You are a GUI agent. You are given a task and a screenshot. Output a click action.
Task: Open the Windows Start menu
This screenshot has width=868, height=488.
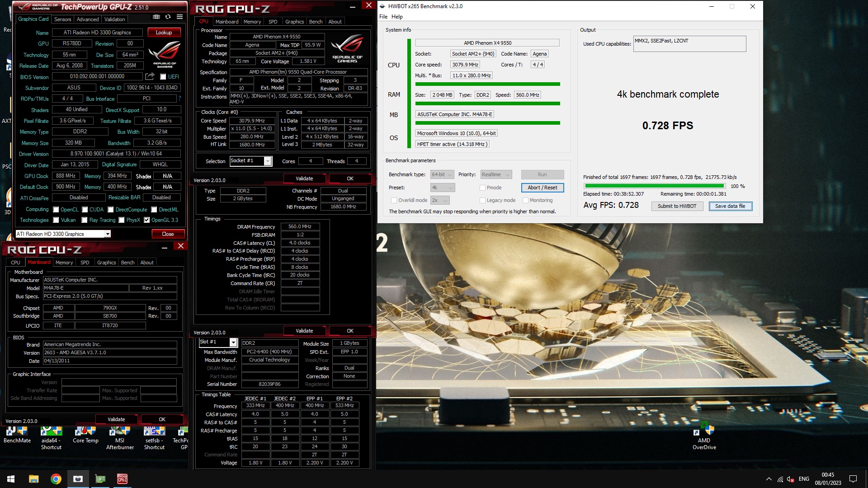coord(11,479)
